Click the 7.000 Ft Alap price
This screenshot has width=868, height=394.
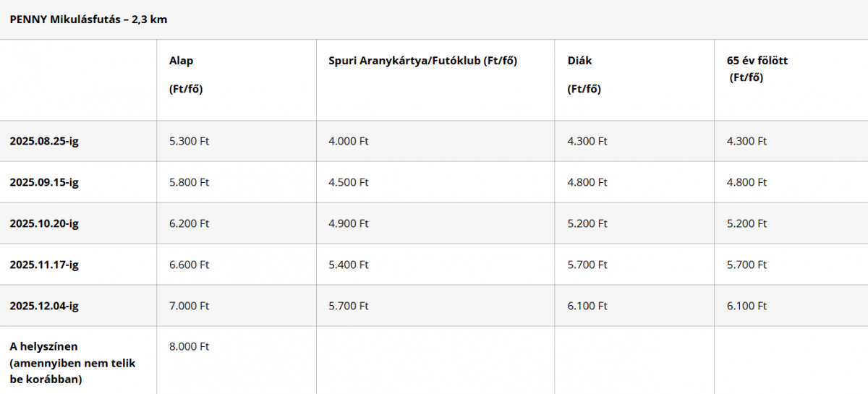pyautogui.click(x=189, y=306)
